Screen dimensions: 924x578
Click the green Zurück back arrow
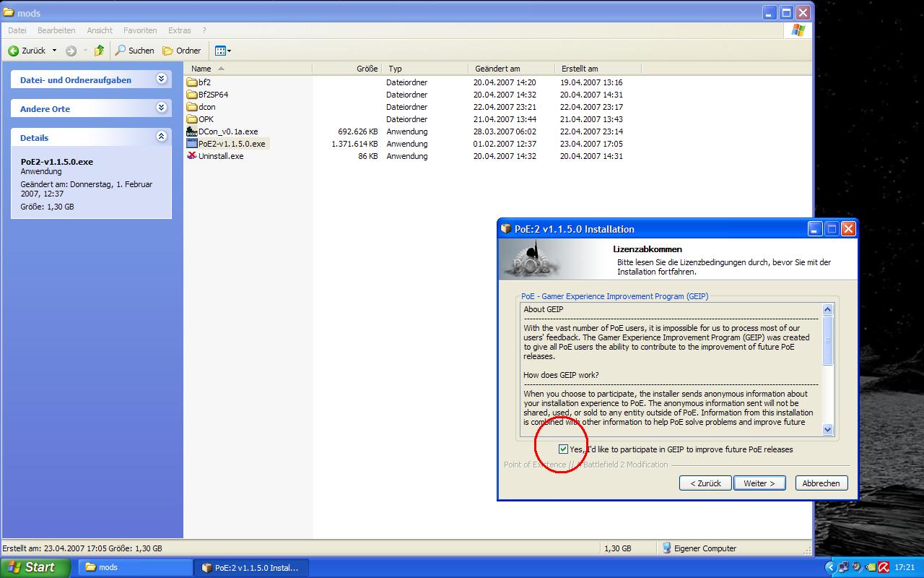[x=14, y=51]
